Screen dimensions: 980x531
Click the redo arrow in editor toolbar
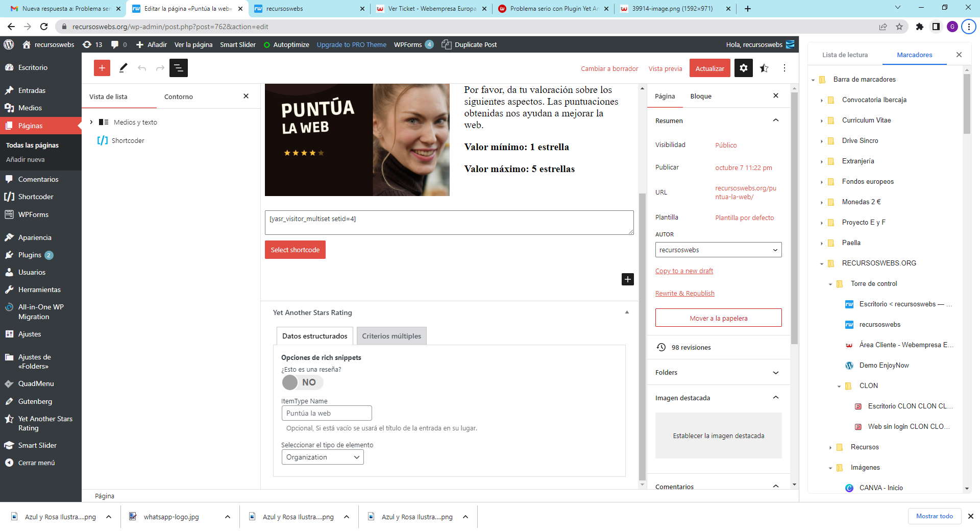(160, 68)
